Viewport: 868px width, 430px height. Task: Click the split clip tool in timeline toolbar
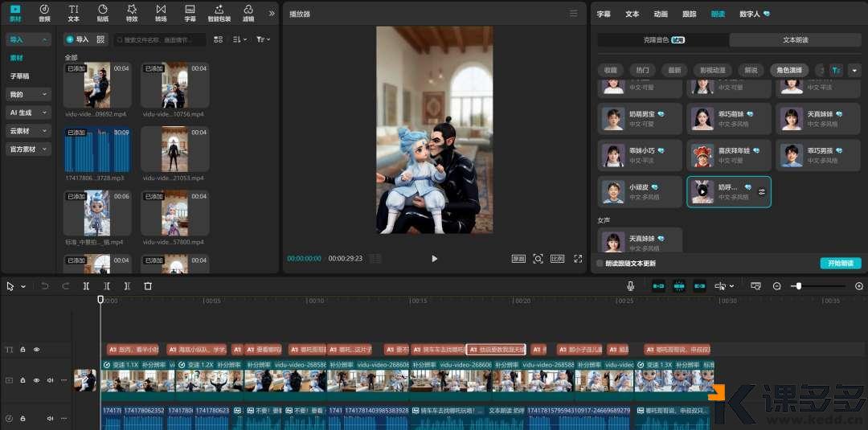(86, 286)
